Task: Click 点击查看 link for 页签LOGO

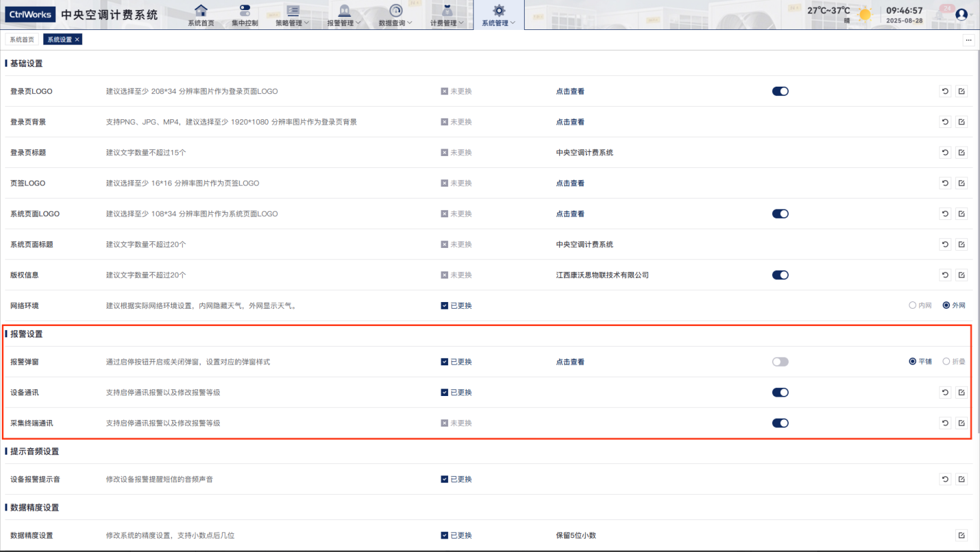Action: click(570, 183)
